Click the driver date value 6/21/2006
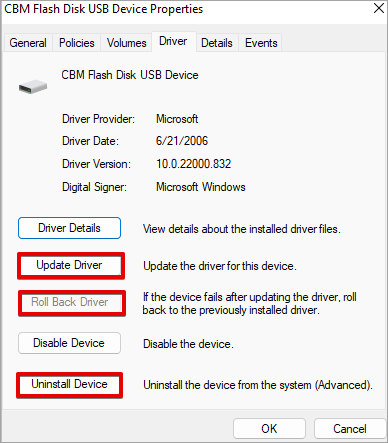Viewport: 388px width, 443px height. (x=182, y=141)
